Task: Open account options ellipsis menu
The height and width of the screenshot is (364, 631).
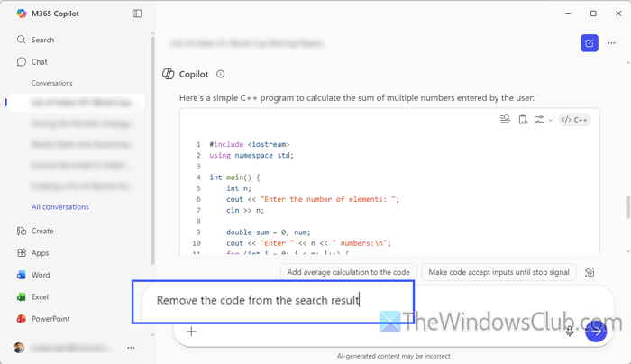Action: coord(131,348)
